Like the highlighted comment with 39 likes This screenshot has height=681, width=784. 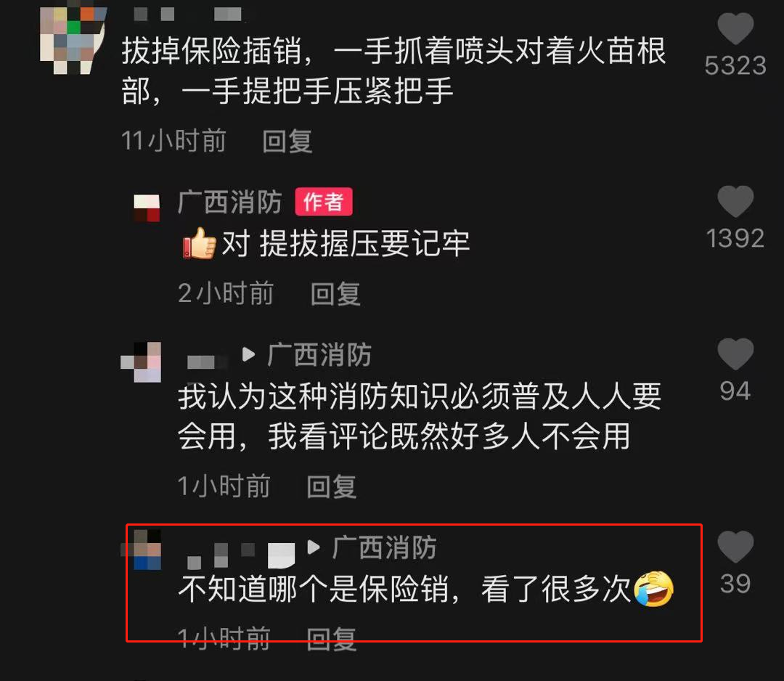(735, 547)
